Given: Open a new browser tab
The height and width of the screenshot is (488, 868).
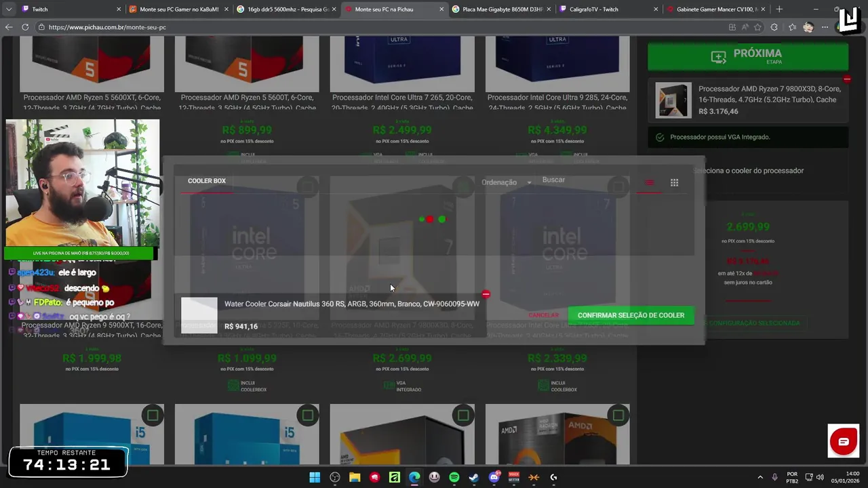Looking at the screenshot, I should (778, 9).
